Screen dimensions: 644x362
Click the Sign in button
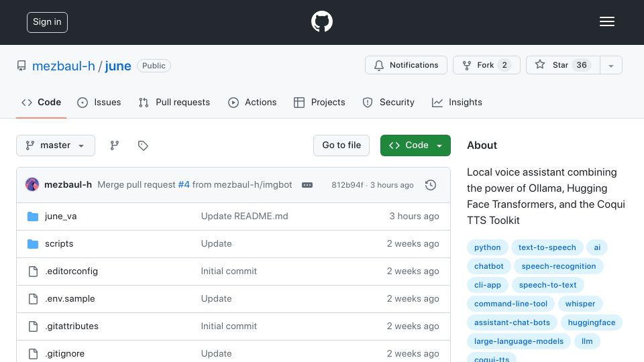click(47, 22)
